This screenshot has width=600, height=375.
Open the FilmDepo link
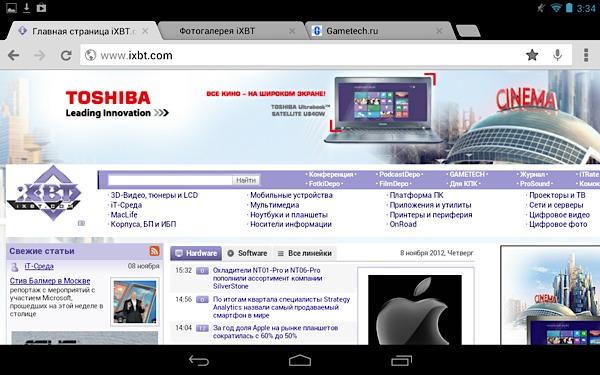tap(393, 184)
